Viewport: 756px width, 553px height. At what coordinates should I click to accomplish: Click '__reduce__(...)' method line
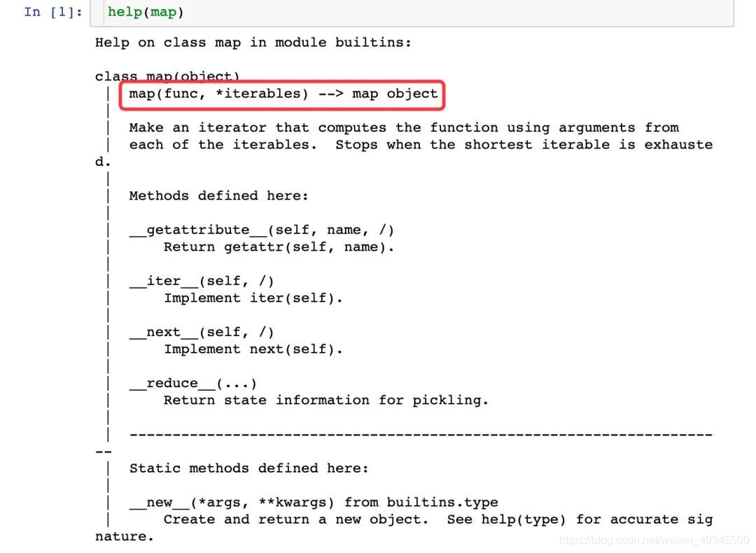193,384
